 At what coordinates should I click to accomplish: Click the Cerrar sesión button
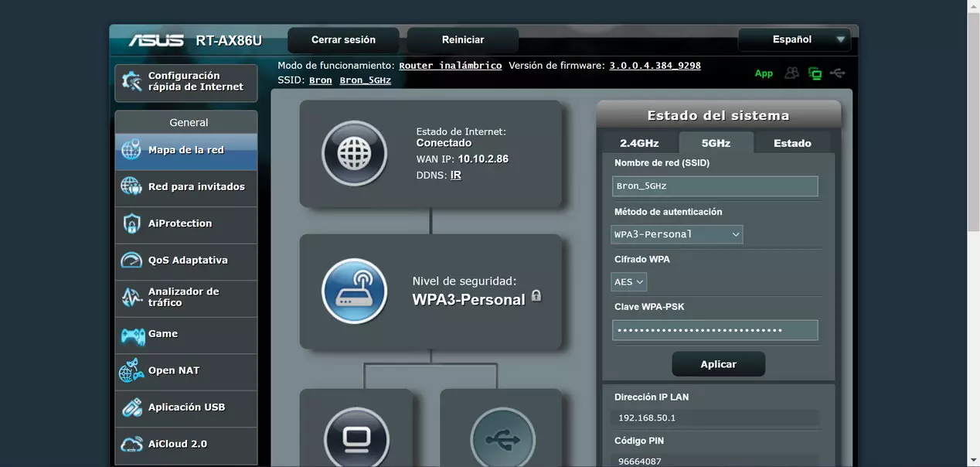click(x=343, y=40)
